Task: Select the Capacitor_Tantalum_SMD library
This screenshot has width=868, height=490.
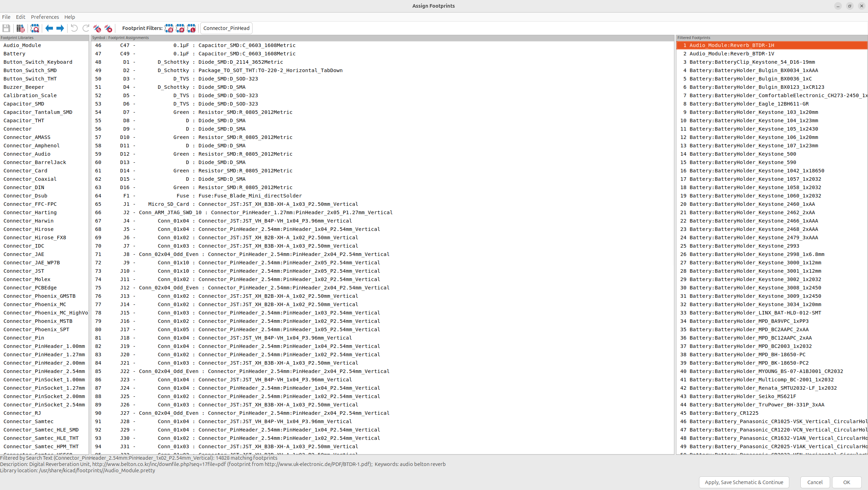Action: click(38, 112)
